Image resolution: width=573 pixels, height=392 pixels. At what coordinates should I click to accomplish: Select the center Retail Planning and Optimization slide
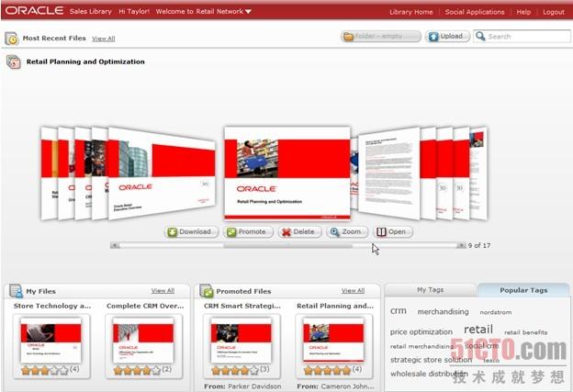click(x=287, y=173)
